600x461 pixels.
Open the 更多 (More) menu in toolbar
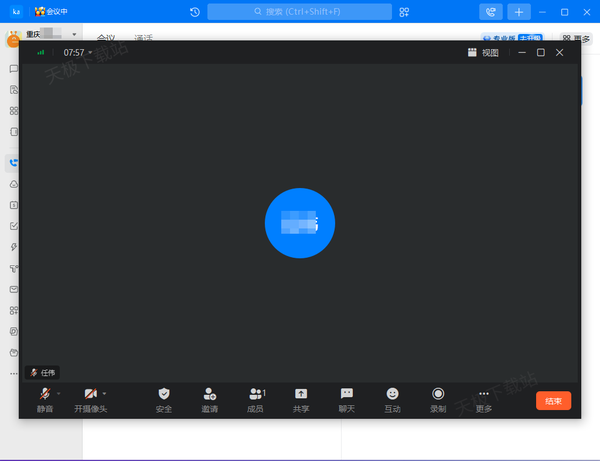point(484,394)
